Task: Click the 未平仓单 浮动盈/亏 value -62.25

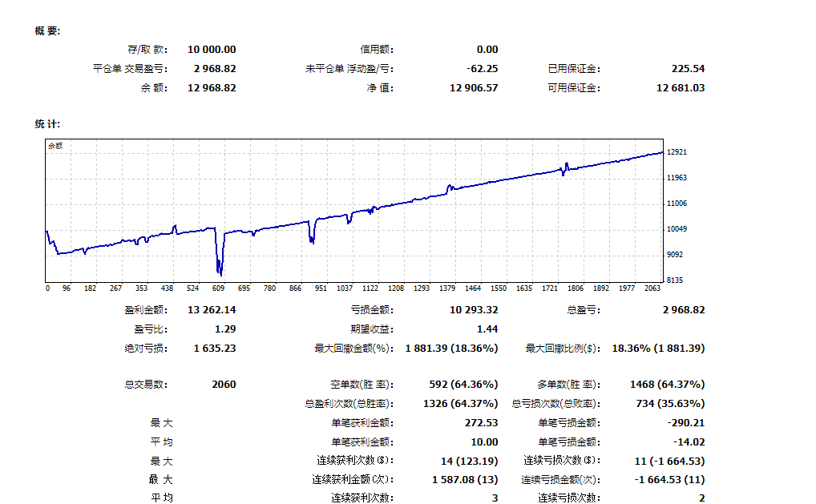Action: (x=482, y=69)
